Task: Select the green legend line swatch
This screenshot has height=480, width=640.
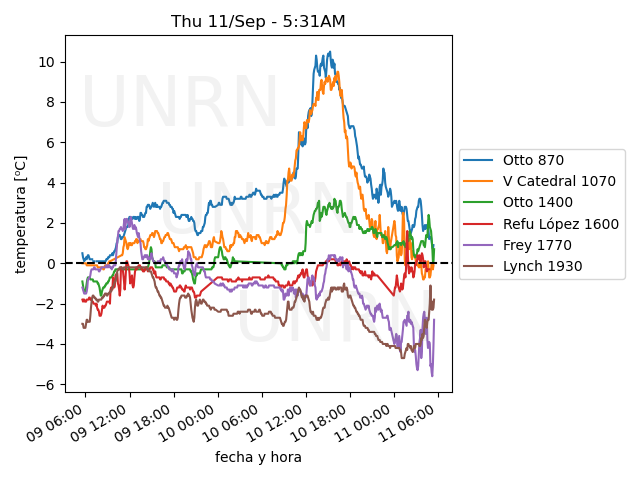Action: [480, 203]
